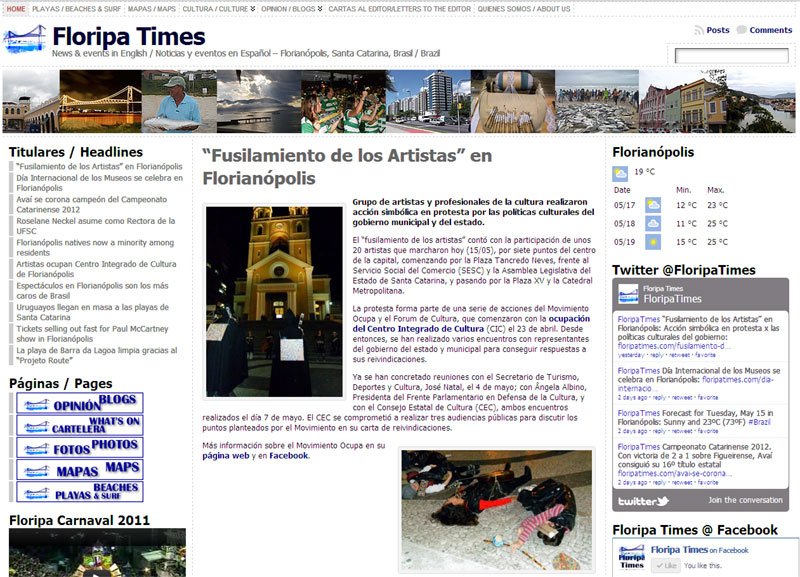Enlarge the photo of artists lying on pavement
This screenshot has height=577, width=800.
pos(497,510)
